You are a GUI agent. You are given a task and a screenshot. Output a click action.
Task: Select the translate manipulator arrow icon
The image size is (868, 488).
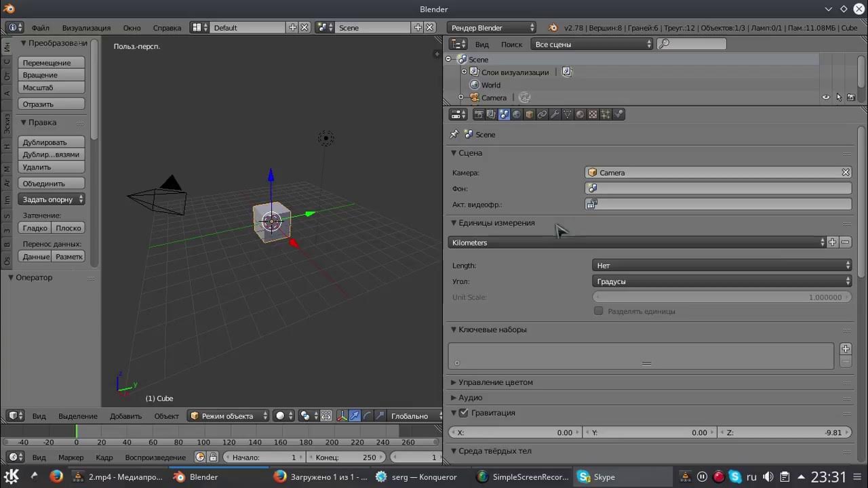click(355, 416)
